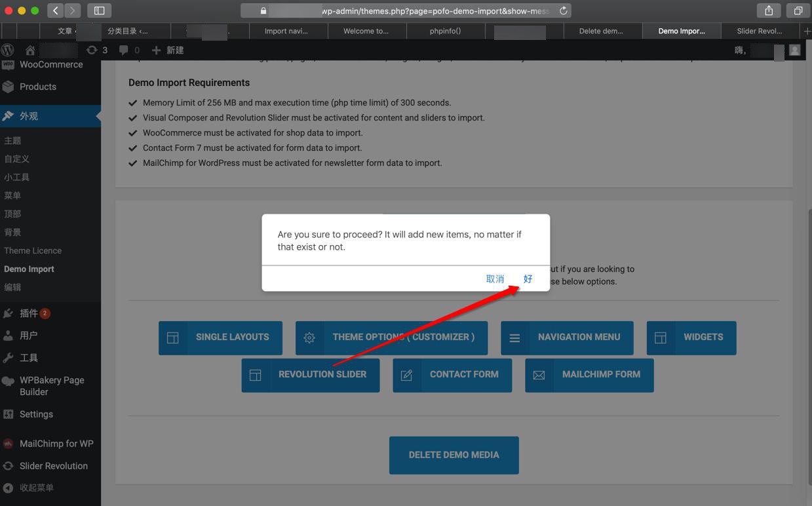Open WooCommerce in the sidebar
Viewport: 812px width, 506px height.
[x=50, y=65]
